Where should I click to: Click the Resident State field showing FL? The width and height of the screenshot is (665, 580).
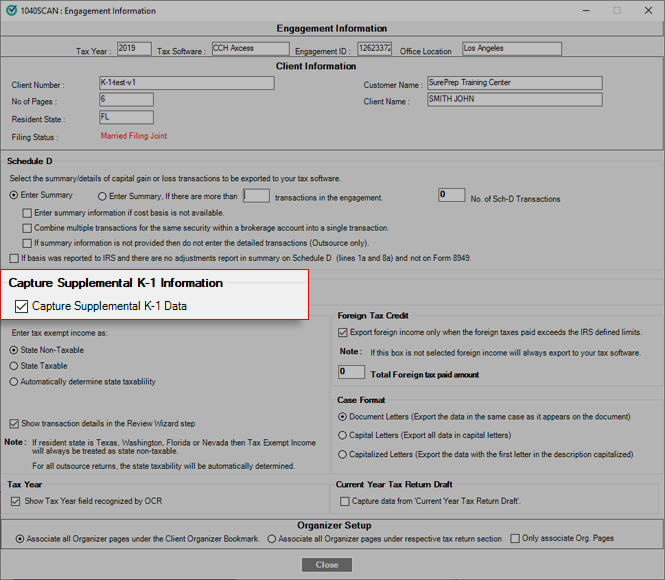[126, 117]
